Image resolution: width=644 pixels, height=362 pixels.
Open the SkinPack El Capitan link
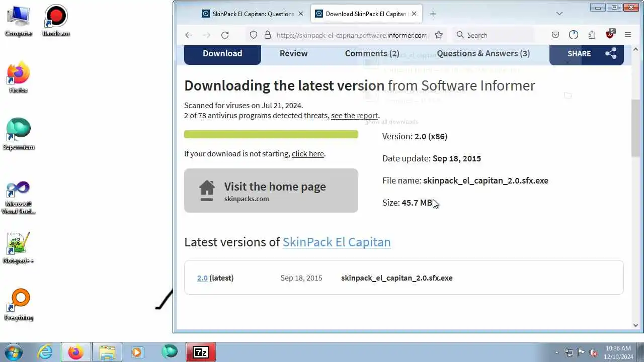click(x=337, y=242)
